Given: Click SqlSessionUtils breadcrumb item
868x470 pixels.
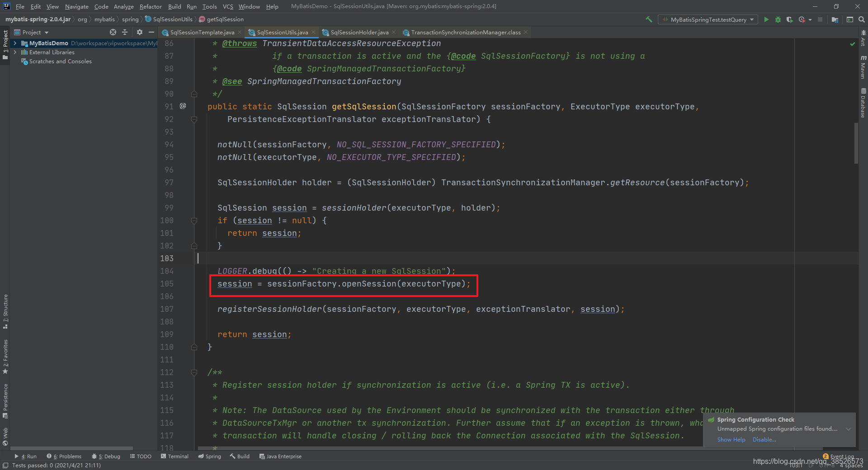Looking at the screenshot, I should tap(169, 19).
